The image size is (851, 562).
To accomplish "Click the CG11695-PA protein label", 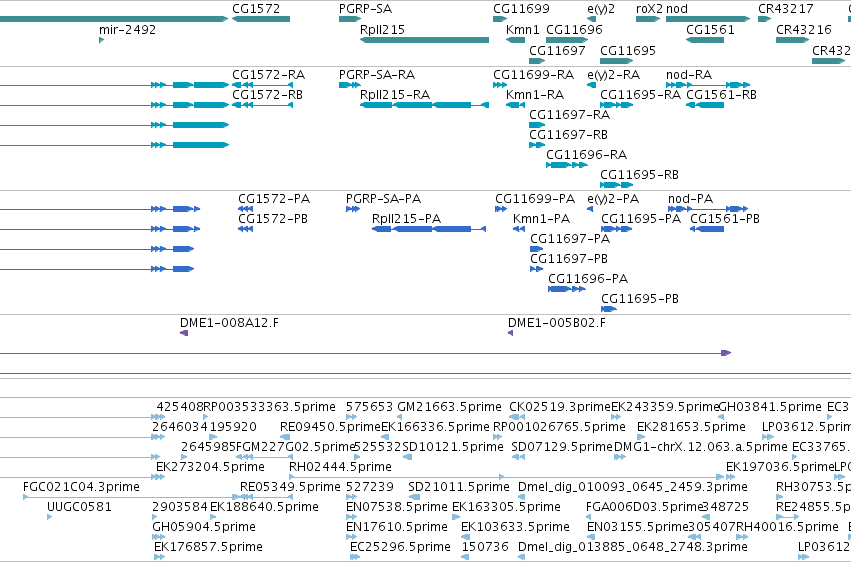I will [641, 219].
